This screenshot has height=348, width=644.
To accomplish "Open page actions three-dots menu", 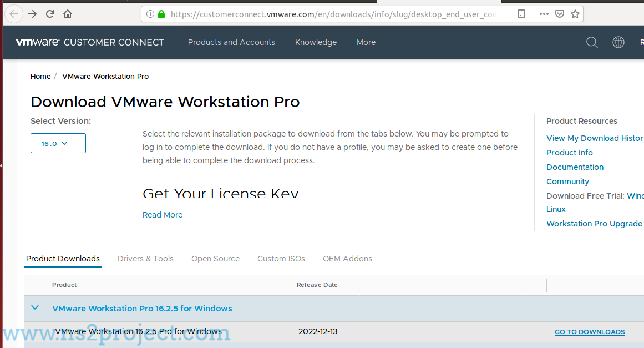I will [544, 14].
